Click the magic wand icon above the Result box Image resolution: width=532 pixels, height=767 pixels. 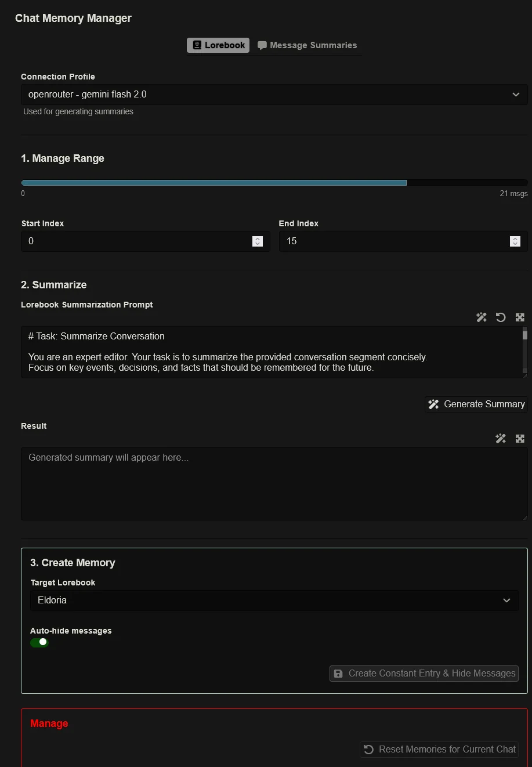pos(500,439)
